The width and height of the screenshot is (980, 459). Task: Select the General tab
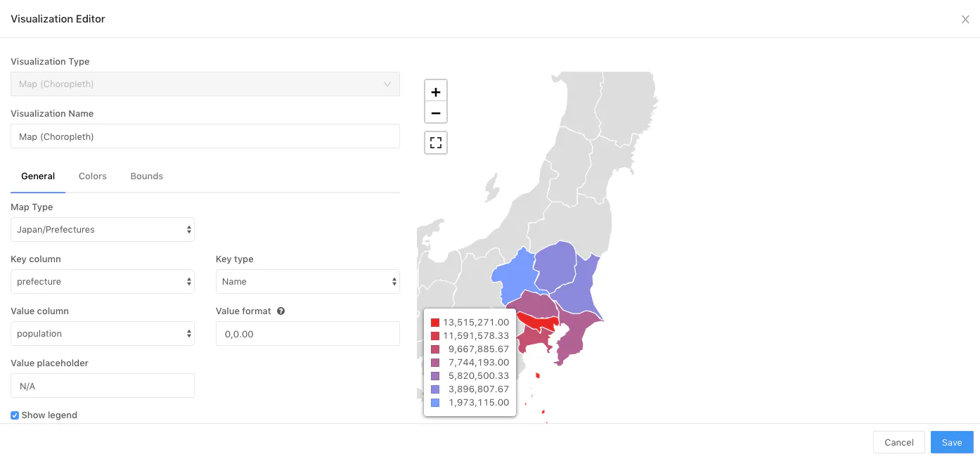[x=38, y=176]
